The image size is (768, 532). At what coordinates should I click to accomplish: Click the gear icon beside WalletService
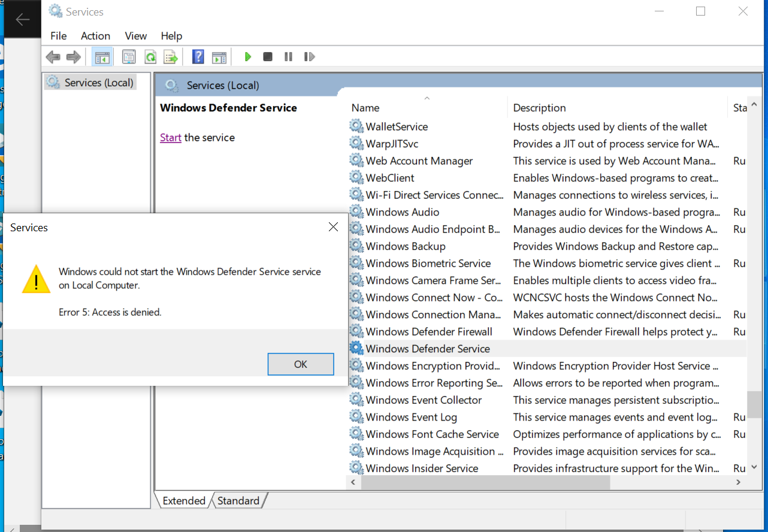(356, 126)
